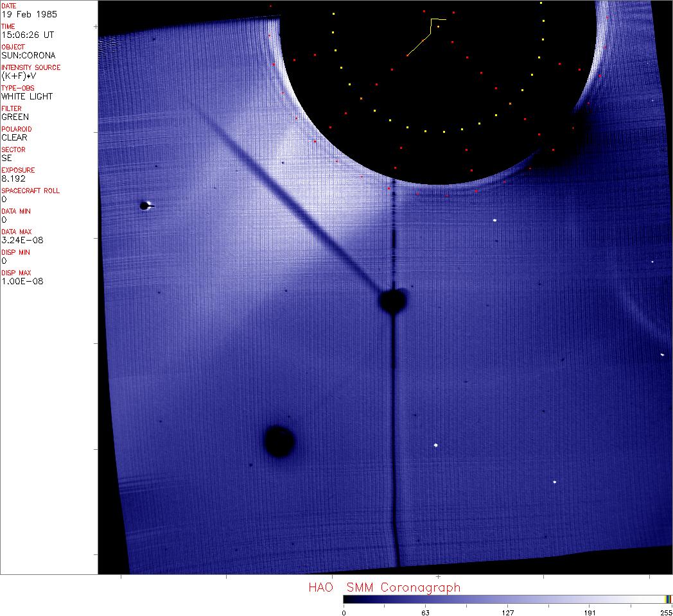This screenshot has width=673, height=616.
Task: Click the colorbar gradient below the image
Action: (x=501, y=599)
